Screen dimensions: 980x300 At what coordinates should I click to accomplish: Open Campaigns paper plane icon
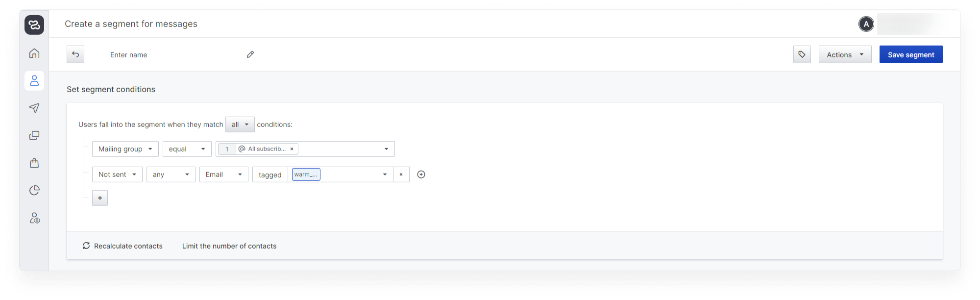[34, 108]
